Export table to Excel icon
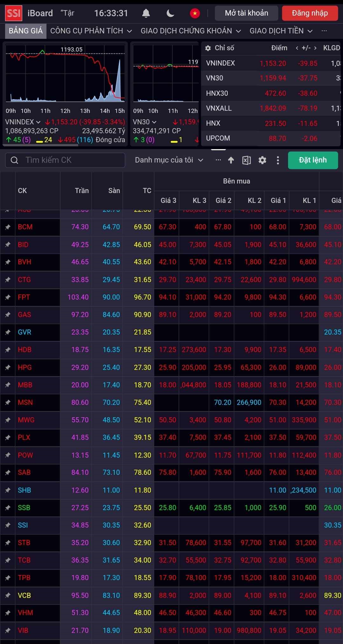The image size is (343, 644). tap(246, 160)
